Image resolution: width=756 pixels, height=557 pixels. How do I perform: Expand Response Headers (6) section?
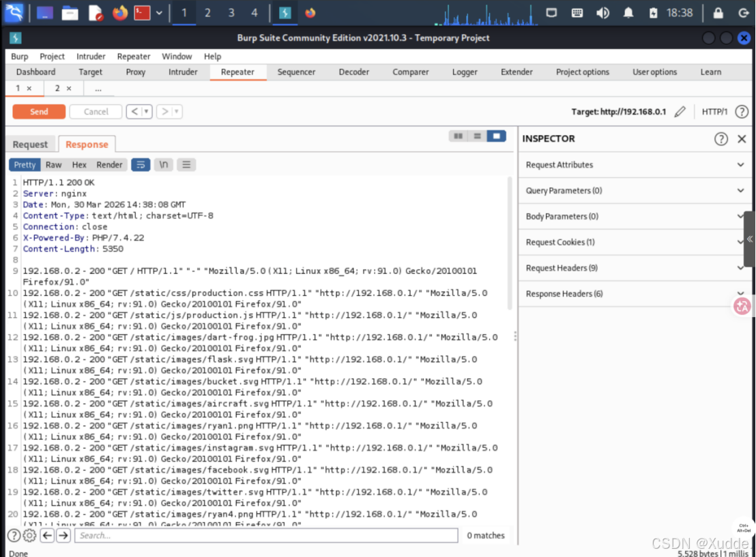(635, 294)
